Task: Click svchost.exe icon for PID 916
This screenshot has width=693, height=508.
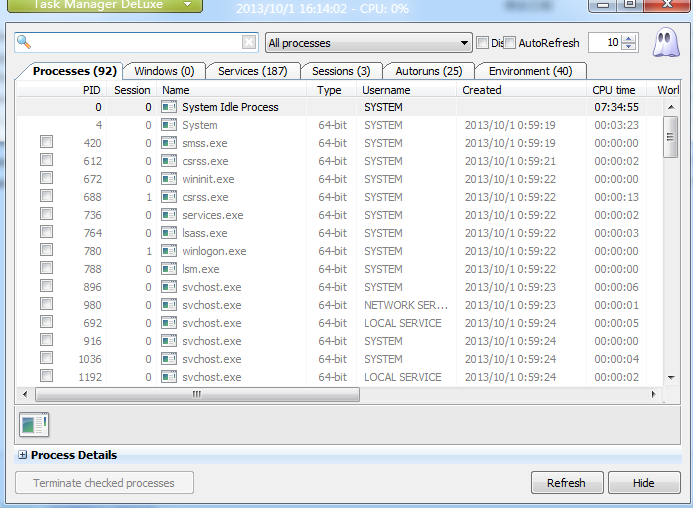Action: [x=169, y=341]
